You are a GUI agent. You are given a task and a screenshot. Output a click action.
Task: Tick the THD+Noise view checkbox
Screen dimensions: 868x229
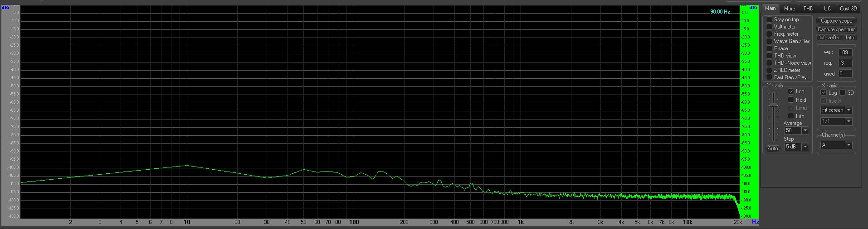point(769,63)
